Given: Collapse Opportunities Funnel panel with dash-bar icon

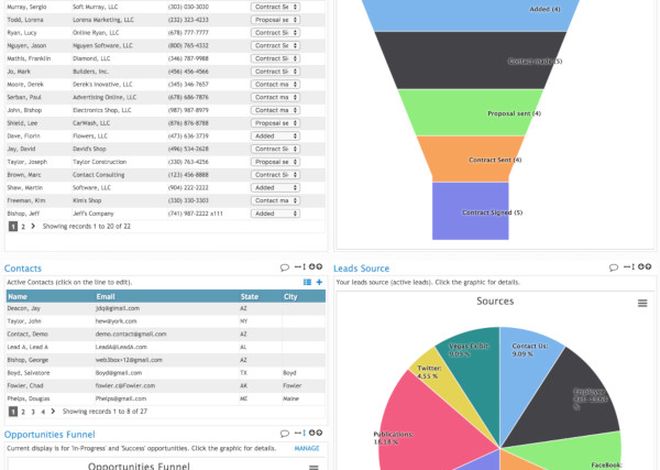Looking at the screenshot, I should 300,433.
